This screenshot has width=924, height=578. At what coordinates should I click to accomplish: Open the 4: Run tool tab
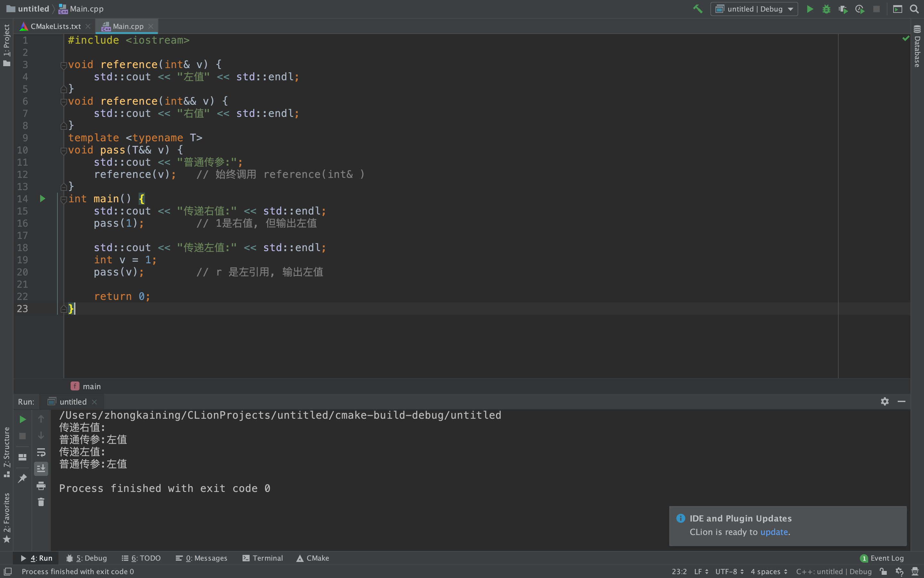37,558
